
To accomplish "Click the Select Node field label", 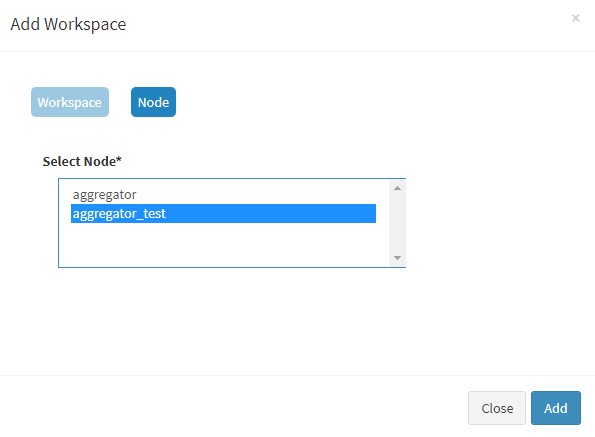I will coord(82,161).
